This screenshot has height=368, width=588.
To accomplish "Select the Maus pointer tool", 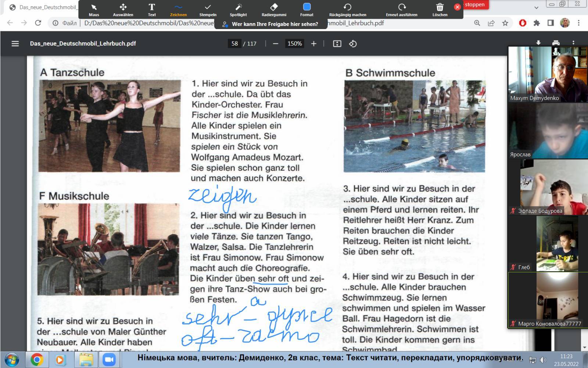I will (94, 10).
